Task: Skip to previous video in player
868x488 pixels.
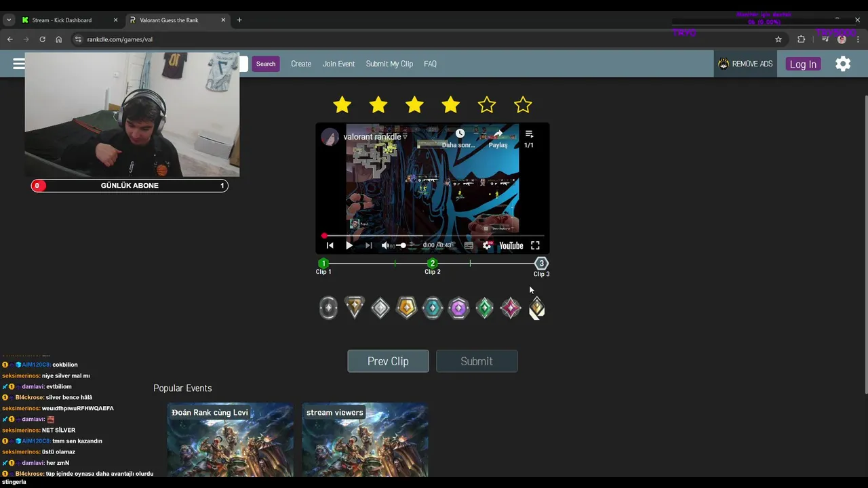Action: 330,245
